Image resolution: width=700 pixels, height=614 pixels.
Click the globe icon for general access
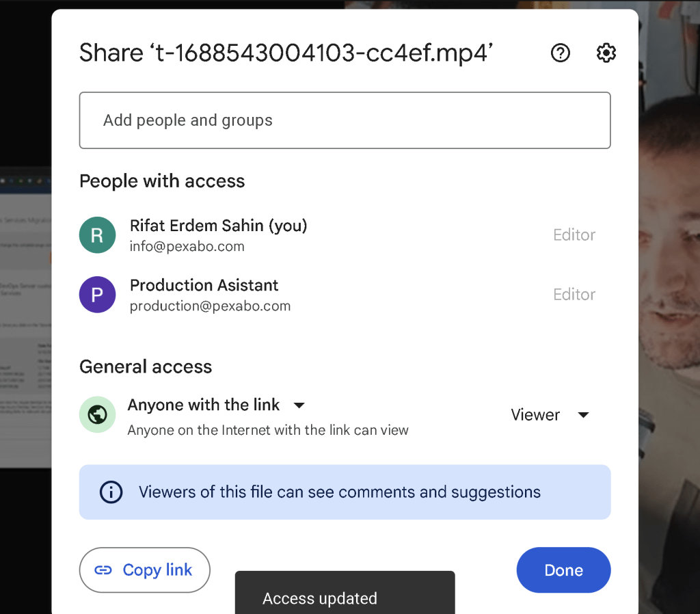tap(97, 414)
